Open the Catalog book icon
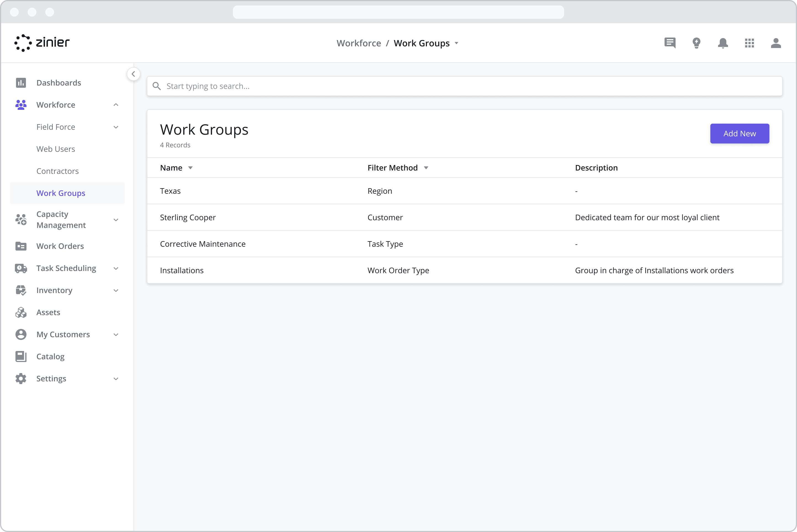The image size is (797, 532). pyautogui.click(x=21, y=356)
